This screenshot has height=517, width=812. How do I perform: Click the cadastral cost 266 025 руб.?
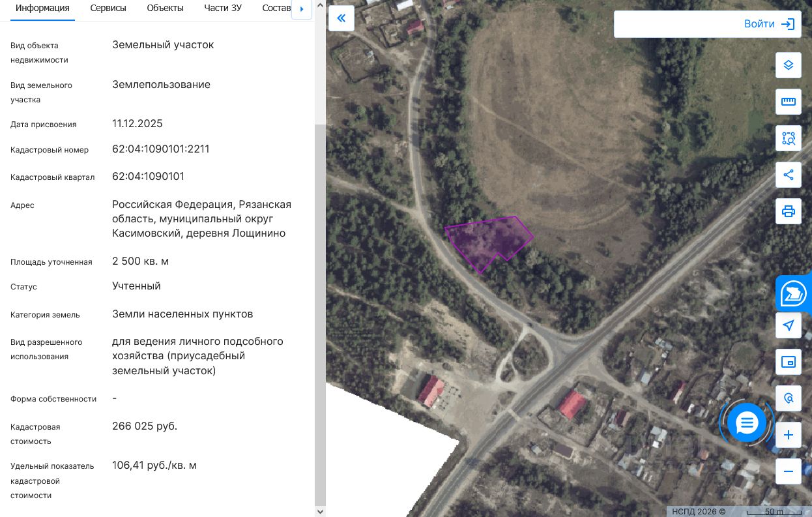click(x=145, y=426)
